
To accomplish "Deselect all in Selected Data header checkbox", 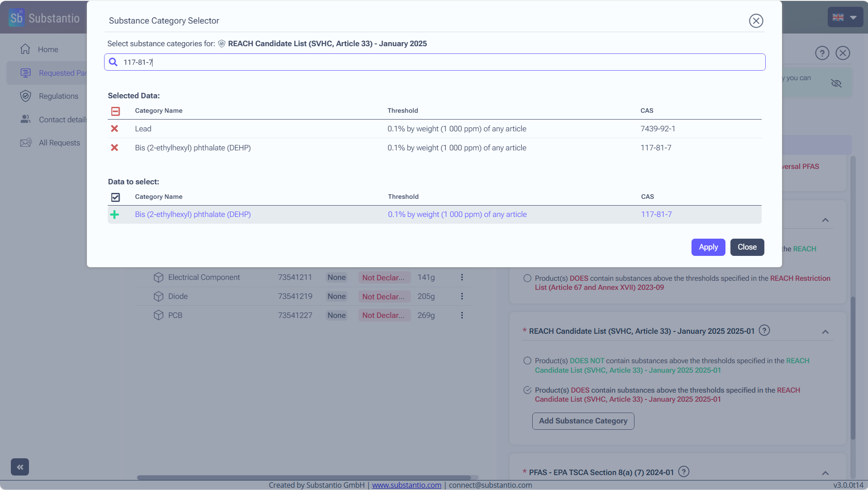I will pos(115,111).
